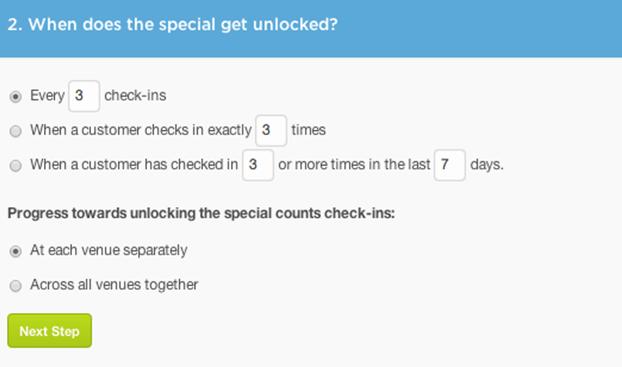Click the "days." text label
This screenshot has height=367, width=622.
(487, 165)
